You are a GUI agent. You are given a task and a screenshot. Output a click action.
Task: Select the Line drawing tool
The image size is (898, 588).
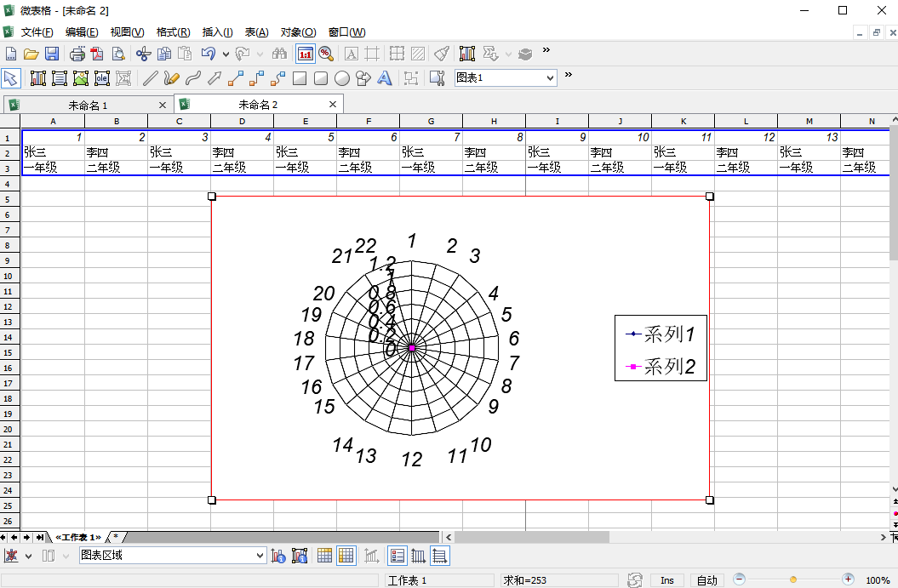coord(150,79)
